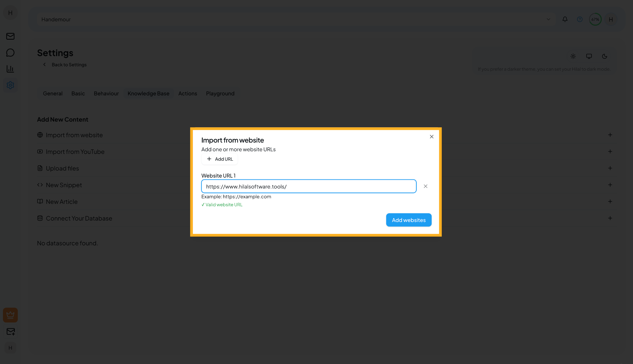Switch to the Playground tab

(220, 93)
